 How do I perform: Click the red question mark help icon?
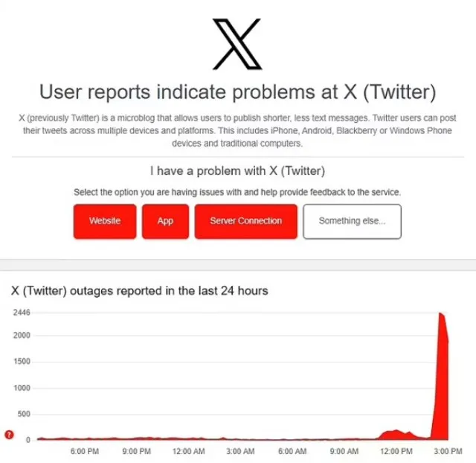9,435
